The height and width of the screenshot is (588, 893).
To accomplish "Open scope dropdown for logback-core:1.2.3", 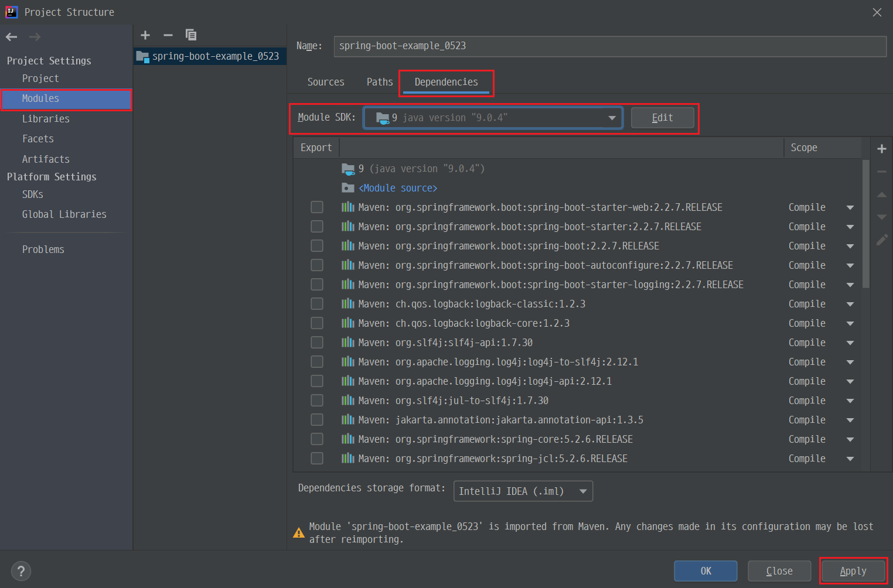I will [x=850, y=323].
